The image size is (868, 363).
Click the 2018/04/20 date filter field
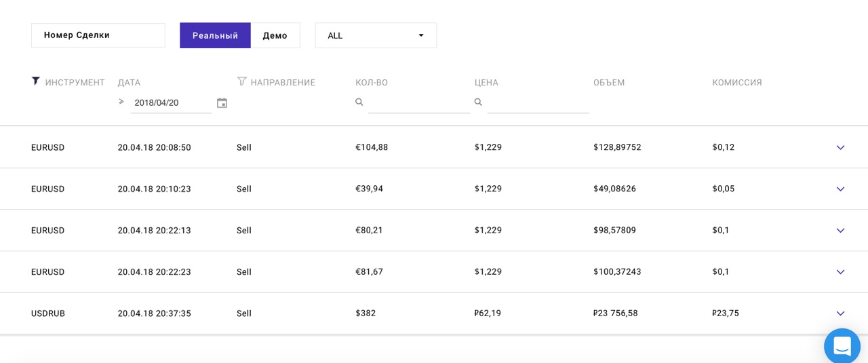[x=171, y=103]
